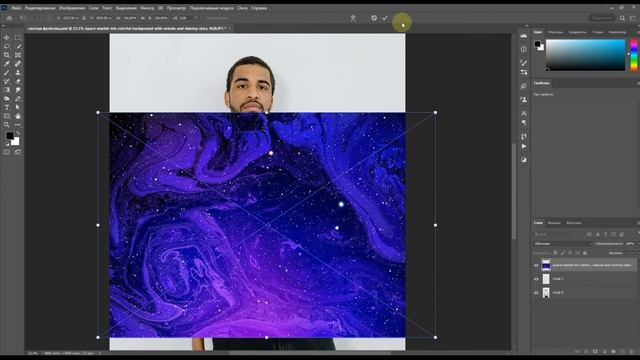Select the Lasso tool
Image resolution: width=640 pixels, height=360 pixels.
pos(7,47)
